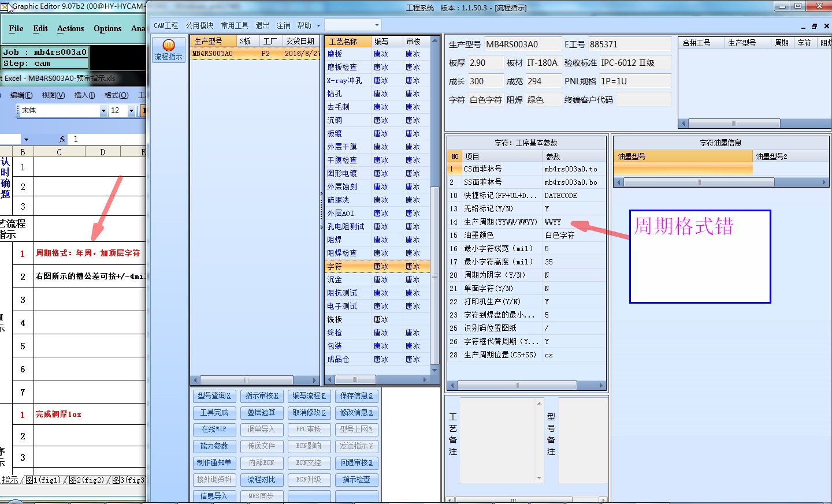Click the 回退审核B button
832x504 pixels.
click(356, 463)
